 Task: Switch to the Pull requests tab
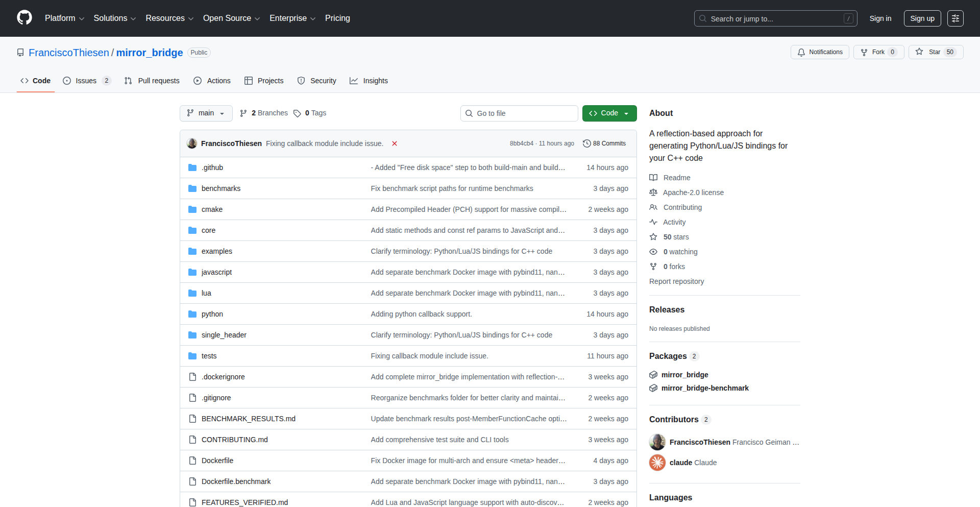[152, 81]
